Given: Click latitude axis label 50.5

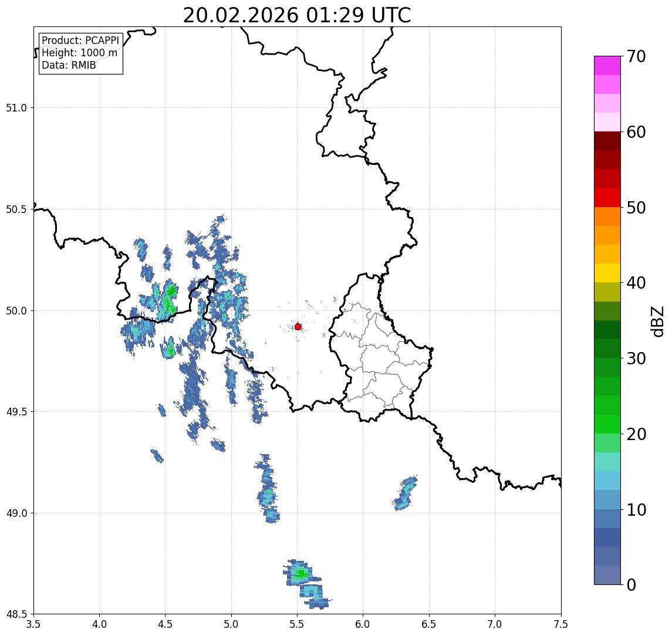Looking at the screenshot, I should click(x=16, y=209).
